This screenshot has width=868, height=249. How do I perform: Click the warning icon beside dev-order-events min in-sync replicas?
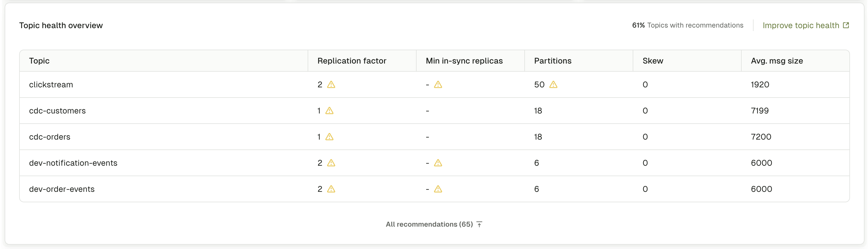(x=438, y=189)
